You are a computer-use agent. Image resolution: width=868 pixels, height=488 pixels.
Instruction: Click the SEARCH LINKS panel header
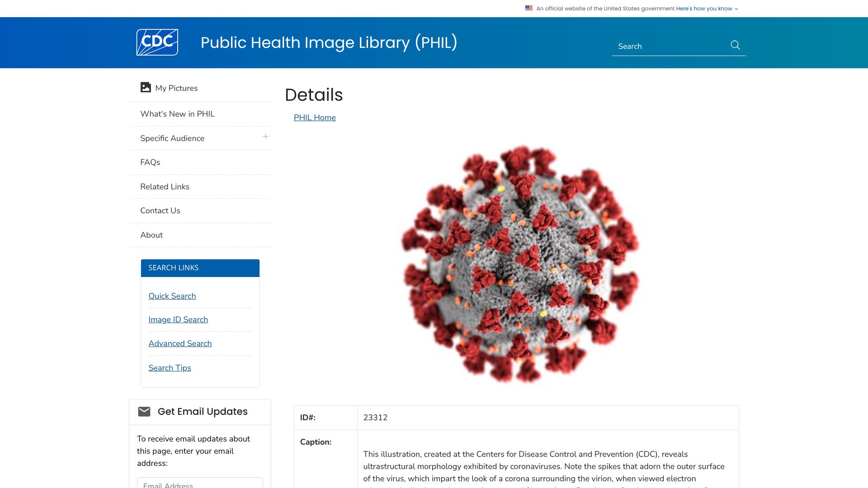point(200,268)
